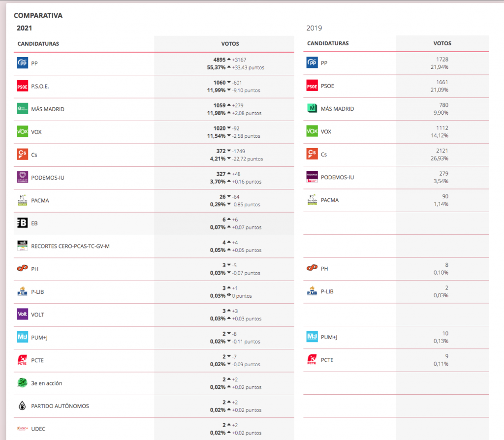Select the 2021 heading above the left table

pos(25,28)
